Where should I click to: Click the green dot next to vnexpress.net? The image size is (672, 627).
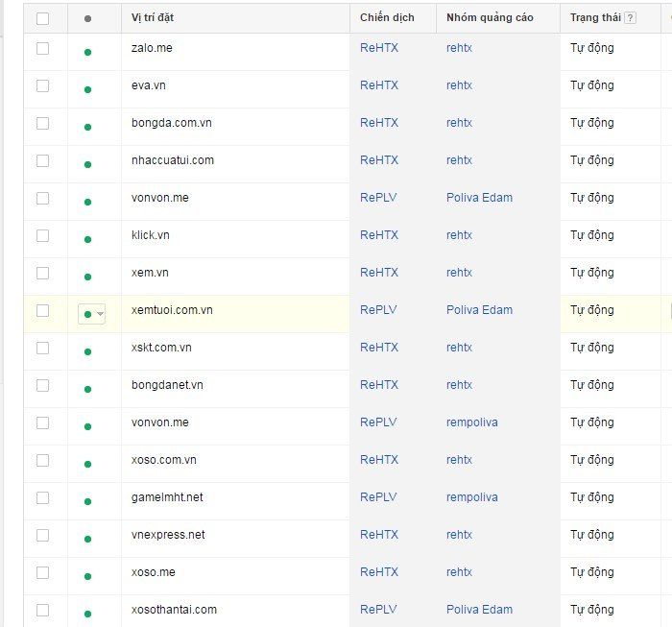coord(88,539)
